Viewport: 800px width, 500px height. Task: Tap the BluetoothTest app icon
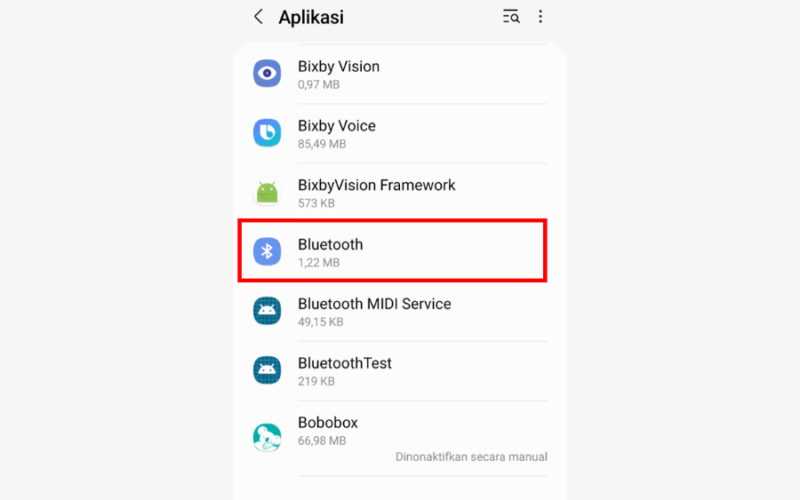point(267,370)
